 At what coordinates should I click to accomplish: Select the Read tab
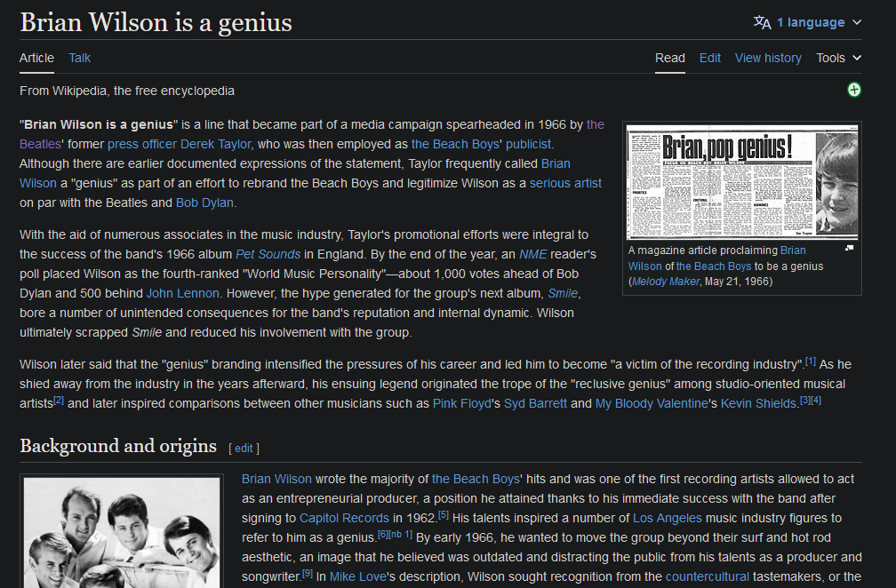[669, 58]
